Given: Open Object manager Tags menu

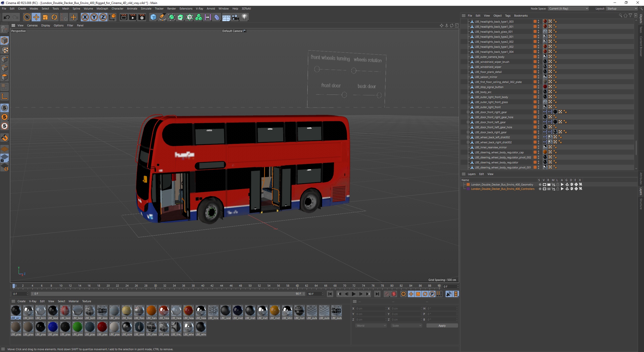Looking at the screenshot, I should [508, 16].
